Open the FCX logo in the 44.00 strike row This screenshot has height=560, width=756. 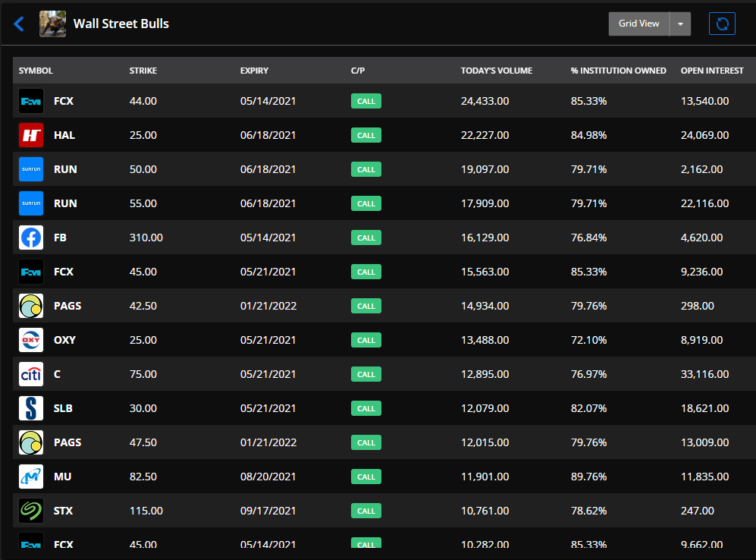[31, 101]
